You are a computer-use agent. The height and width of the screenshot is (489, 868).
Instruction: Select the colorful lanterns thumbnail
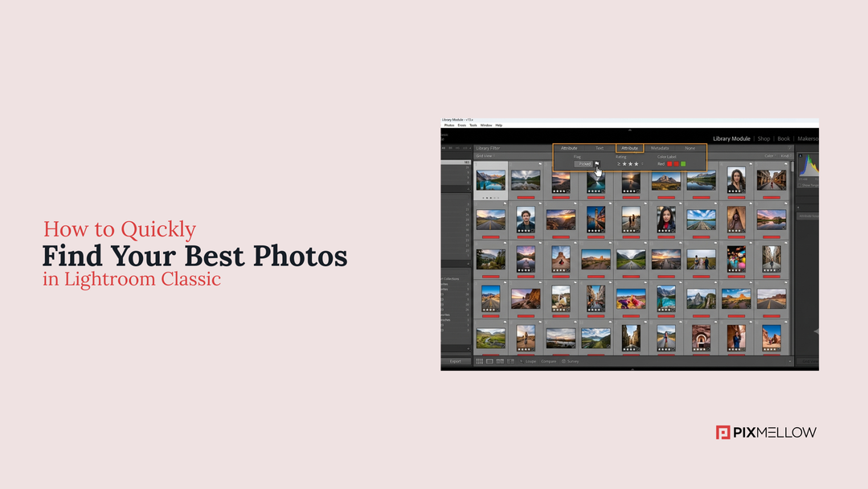point(736,259)
